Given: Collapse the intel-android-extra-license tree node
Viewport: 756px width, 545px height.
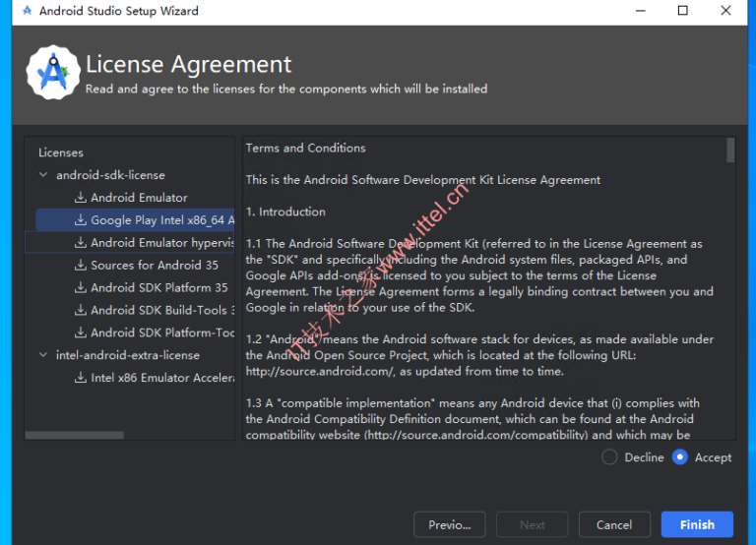Looking at the screenshot, I should tap(43, 355).
